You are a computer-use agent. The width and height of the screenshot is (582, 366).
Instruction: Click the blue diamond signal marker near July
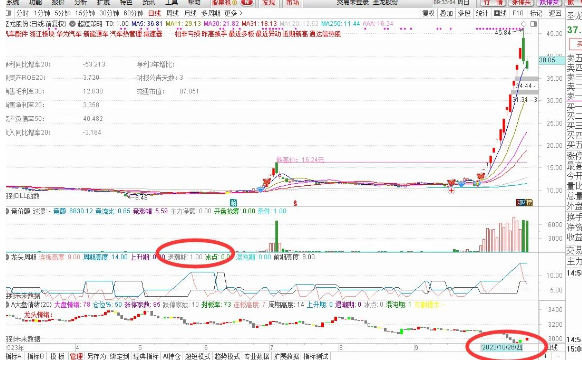[x=261, y=189]
